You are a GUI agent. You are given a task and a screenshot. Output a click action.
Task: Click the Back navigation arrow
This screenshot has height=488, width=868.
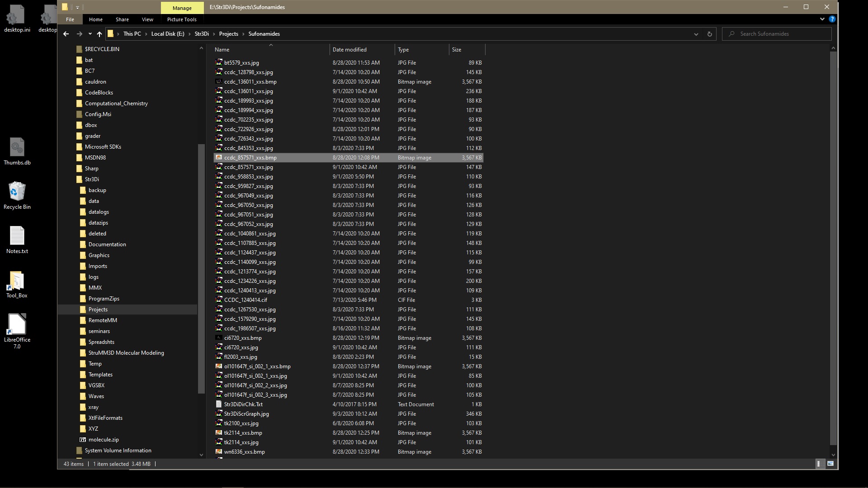(x=66, y=34)
